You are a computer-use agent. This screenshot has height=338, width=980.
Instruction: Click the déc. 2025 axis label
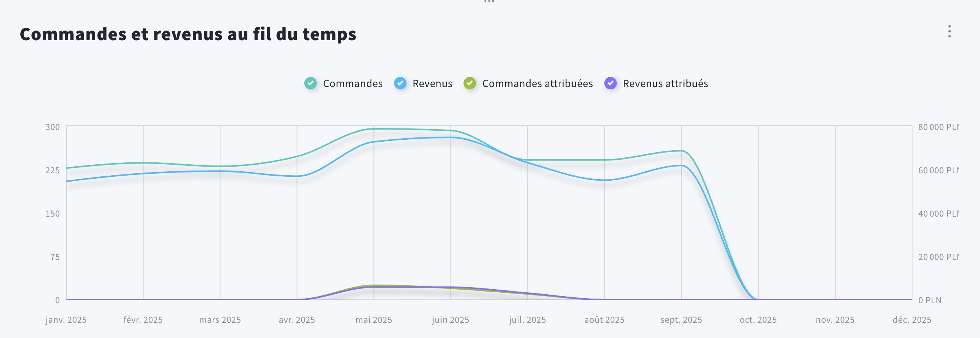point(912,320)
